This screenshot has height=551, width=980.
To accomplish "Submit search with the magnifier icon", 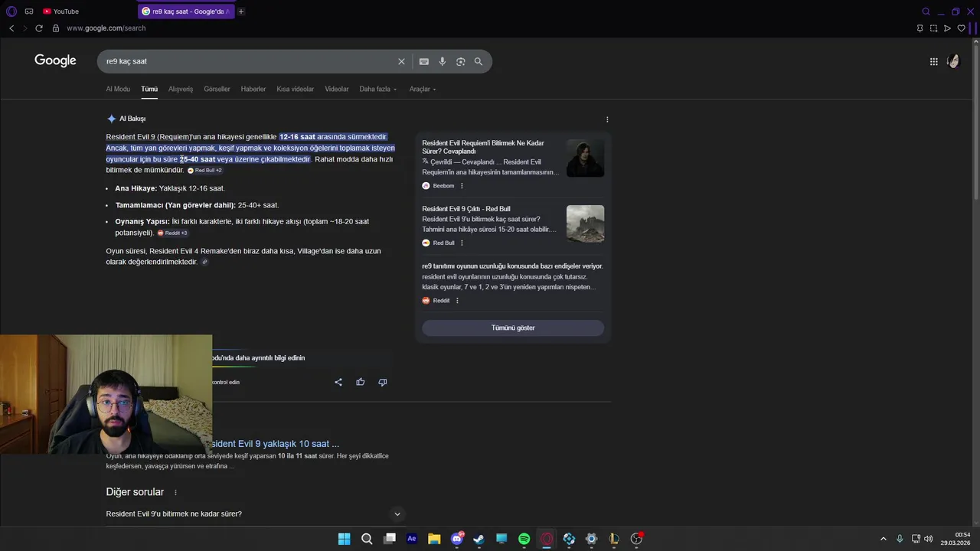I will pos(479,61).
